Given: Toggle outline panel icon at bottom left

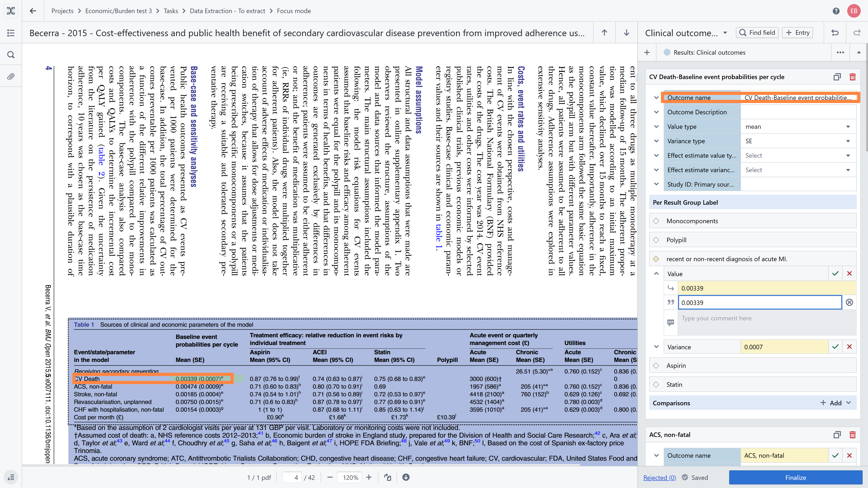Looking at the screenshot, I should (11, 477).
